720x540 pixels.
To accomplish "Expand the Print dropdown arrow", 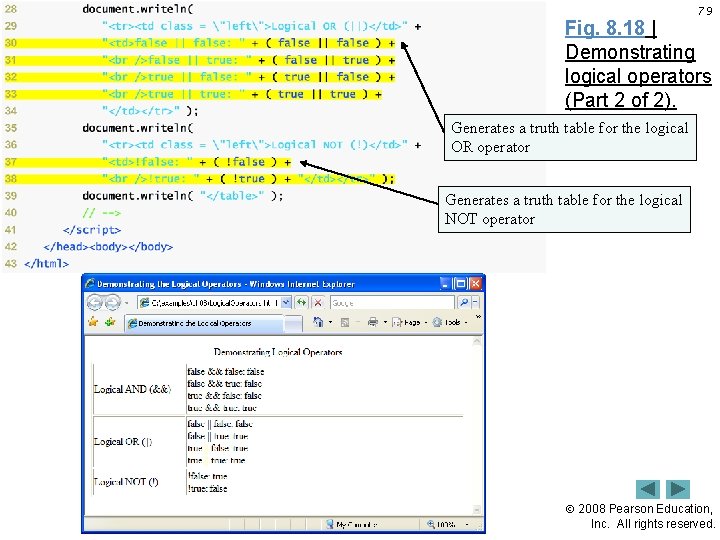I will coord(385,323).
